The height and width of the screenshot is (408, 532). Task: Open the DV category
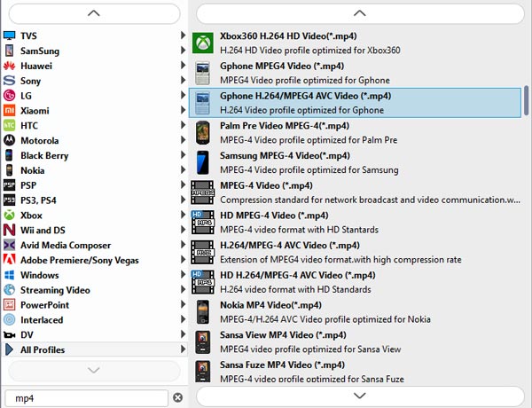pos(95,334)
